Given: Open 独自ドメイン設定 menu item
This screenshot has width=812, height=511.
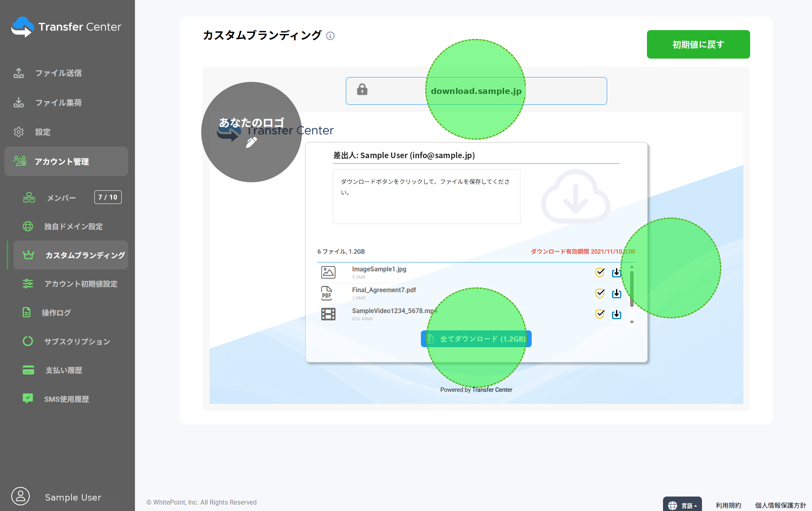Looking at the screenshot, I should pos(73,226).
